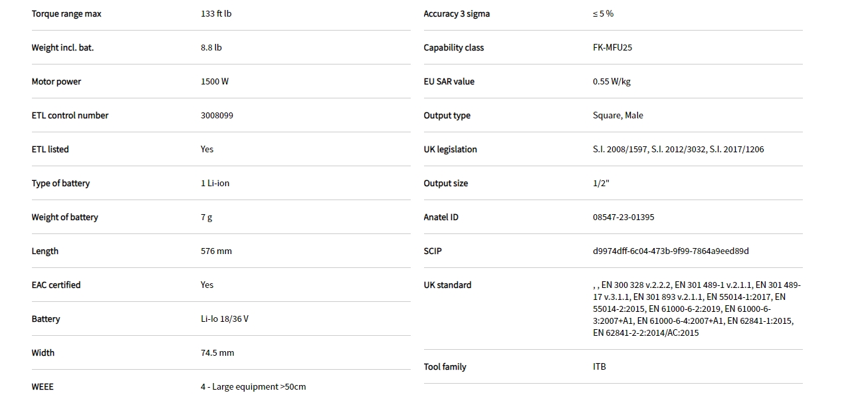This screenshot has height=399, width=868.
Task: Click the Motor power 1500 W value
Action: 215,82
